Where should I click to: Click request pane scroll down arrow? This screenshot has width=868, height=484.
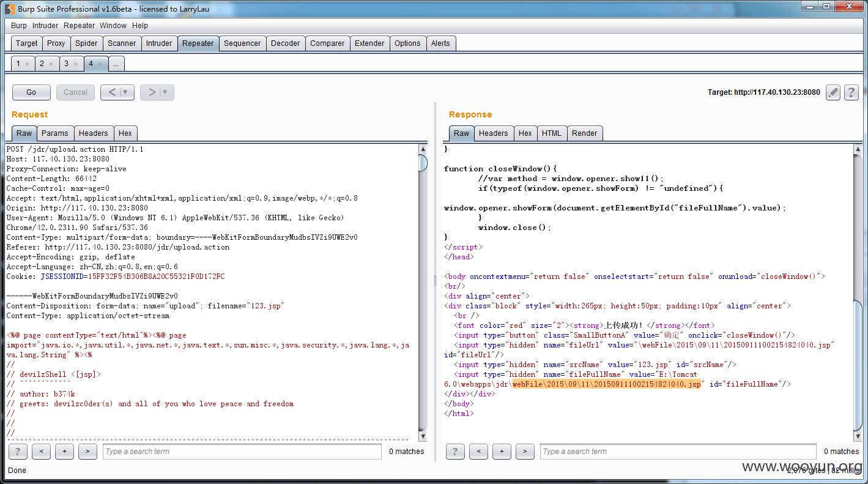click(423, 436)
